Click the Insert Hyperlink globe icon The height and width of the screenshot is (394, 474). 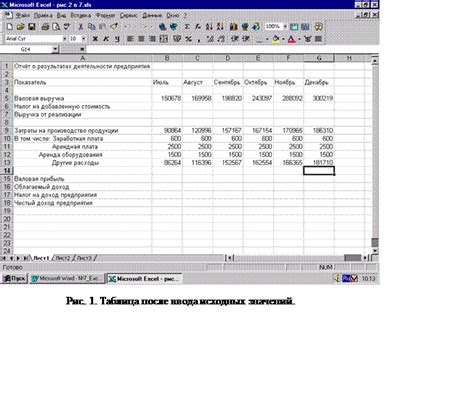click(162, 27)
